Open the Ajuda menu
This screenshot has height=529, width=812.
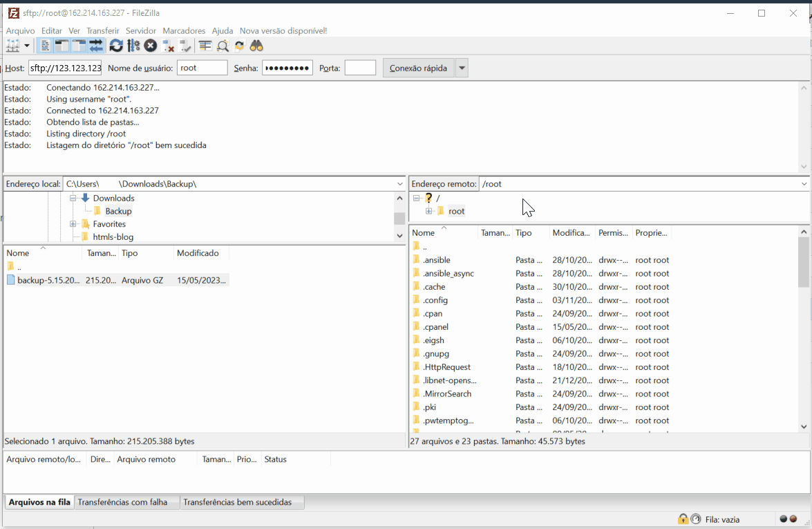point(223,30)
